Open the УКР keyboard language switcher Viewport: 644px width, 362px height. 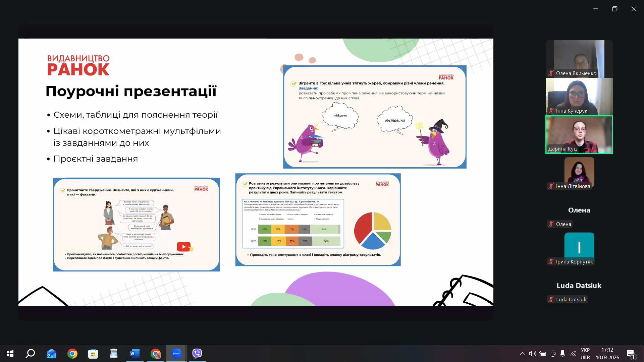pyautogui.click(x=585, y=354)
